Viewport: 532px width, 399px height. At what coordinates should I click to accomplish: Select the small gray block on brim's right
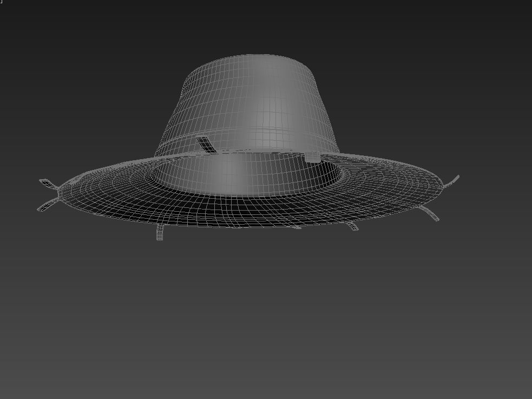pos(312,157)
